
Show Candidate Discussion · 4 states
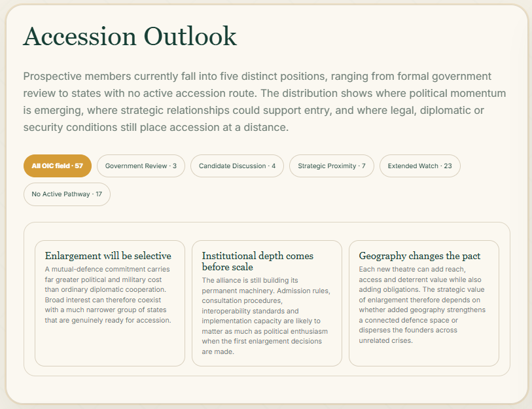237,166
